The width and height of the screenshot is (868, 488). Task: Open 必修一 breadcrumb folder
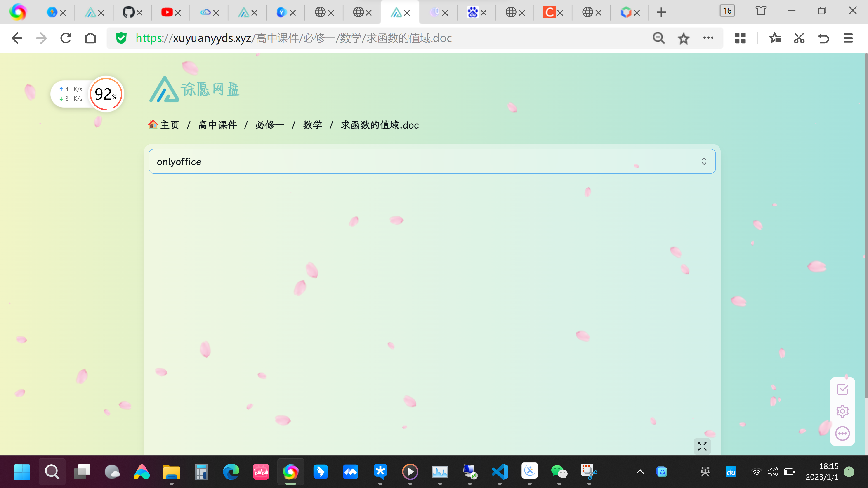click(x=270, y=125)
